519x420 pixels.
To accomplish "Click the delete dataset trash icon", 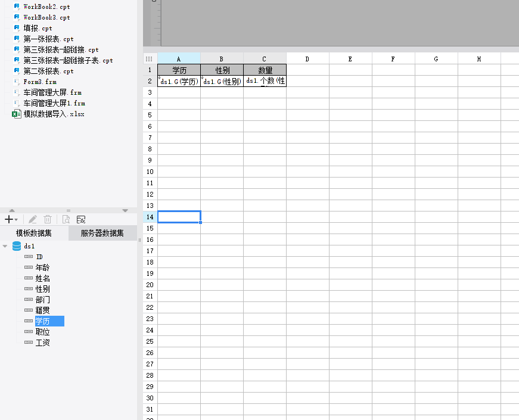I will click(x=48, y=219).
